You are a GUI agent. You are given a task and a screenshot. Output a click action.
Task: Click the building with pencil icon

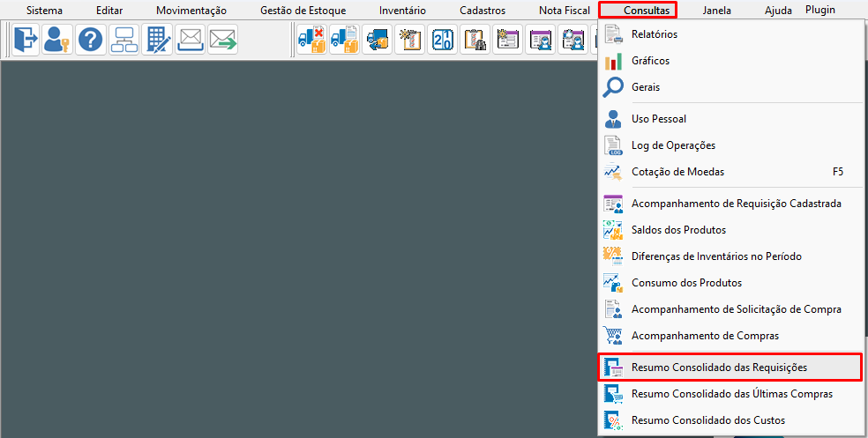pos(157,40)
